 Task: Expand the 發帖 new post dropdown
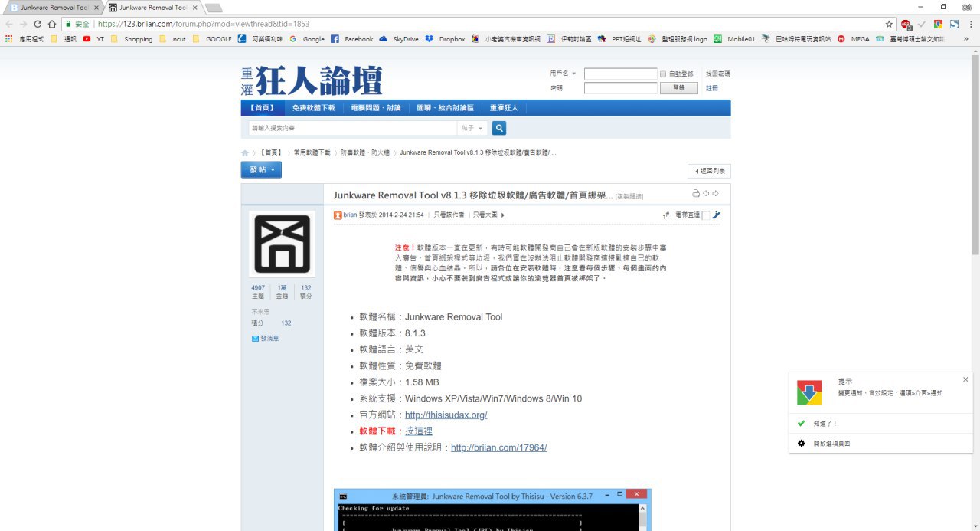click(x=261, y=169)
